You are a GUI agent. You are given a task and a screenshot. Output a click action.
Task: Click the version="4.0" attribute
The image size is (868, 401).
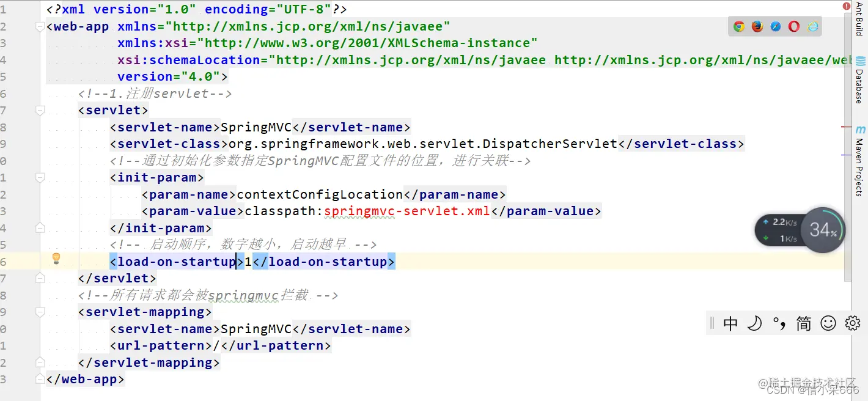click(x=169, y=76)
